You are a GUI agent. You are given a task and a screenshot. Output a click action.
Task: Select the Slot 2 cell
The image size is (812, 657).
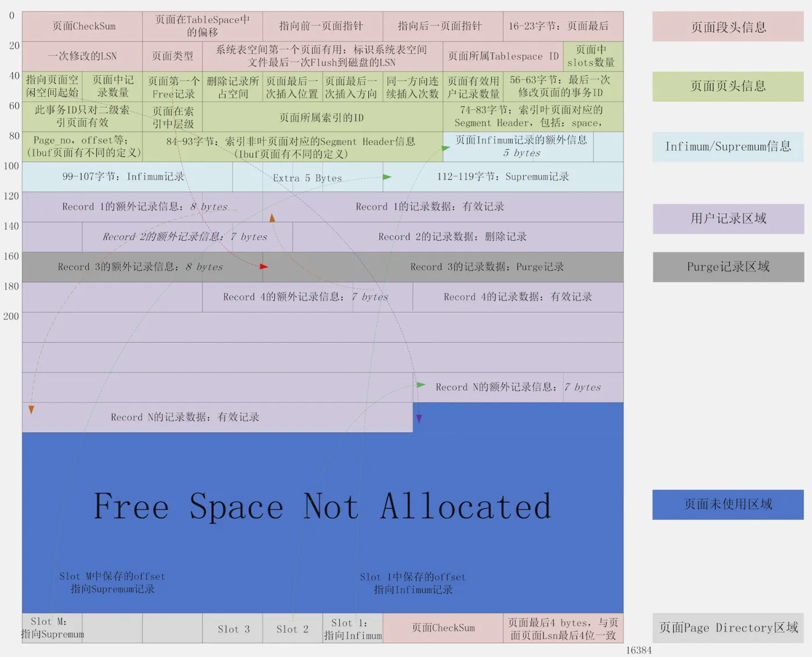[292, 628]
